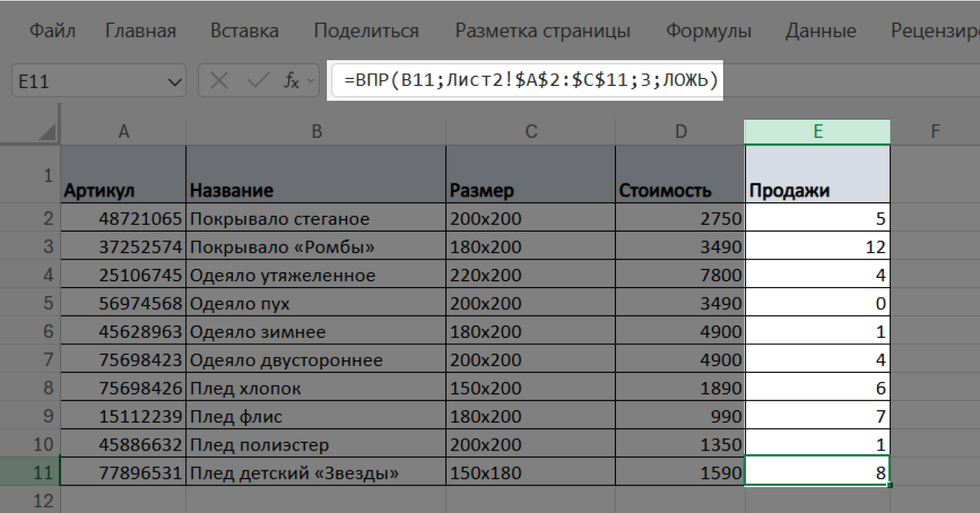Screen dimensions: 980x513
Task: Open the Разметка страницы tab
Action: coord(543,30)
